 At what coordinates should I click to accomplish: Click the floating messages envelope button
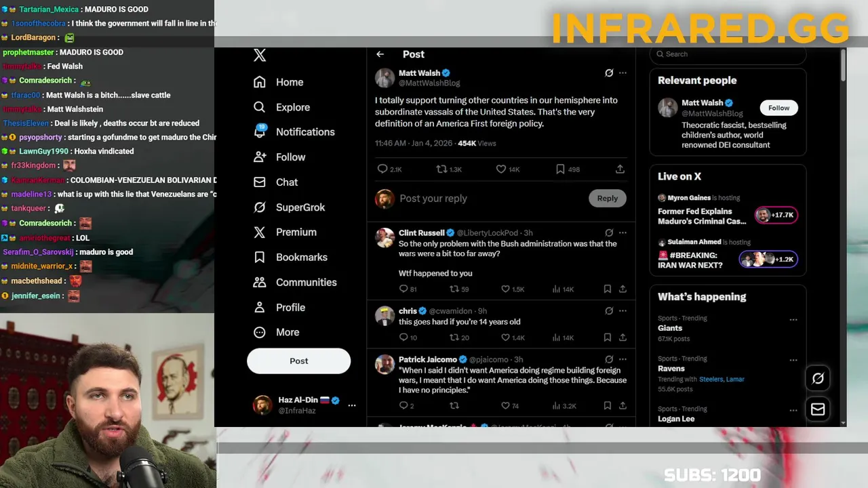pos(818,409)
